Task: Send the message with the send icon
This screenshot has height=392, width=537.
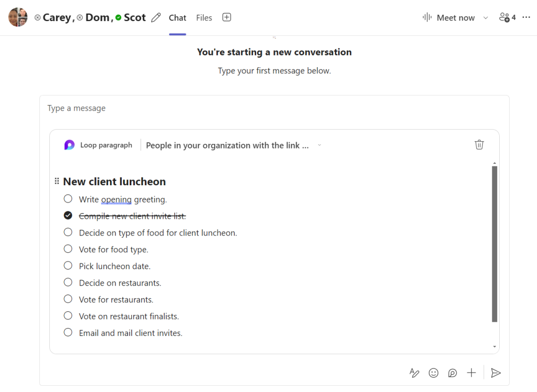Action: tap(496, 373)
